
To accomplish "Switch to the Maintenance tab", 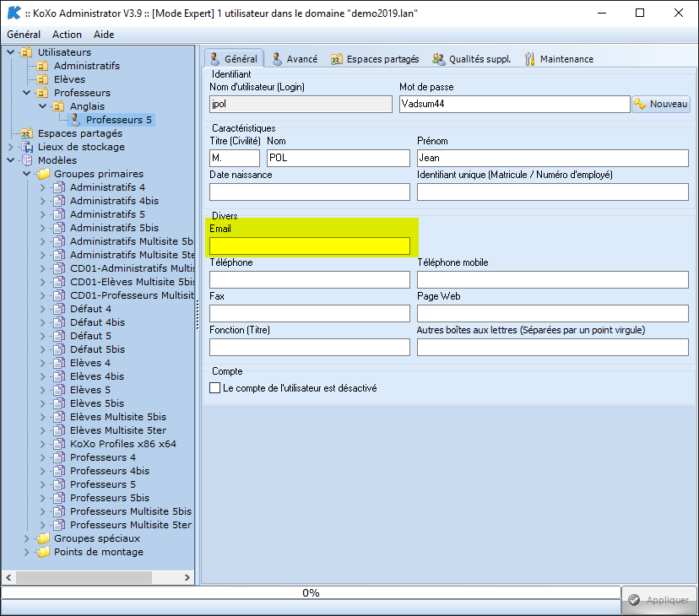I will pyautogui.click(x=560, y=59).
